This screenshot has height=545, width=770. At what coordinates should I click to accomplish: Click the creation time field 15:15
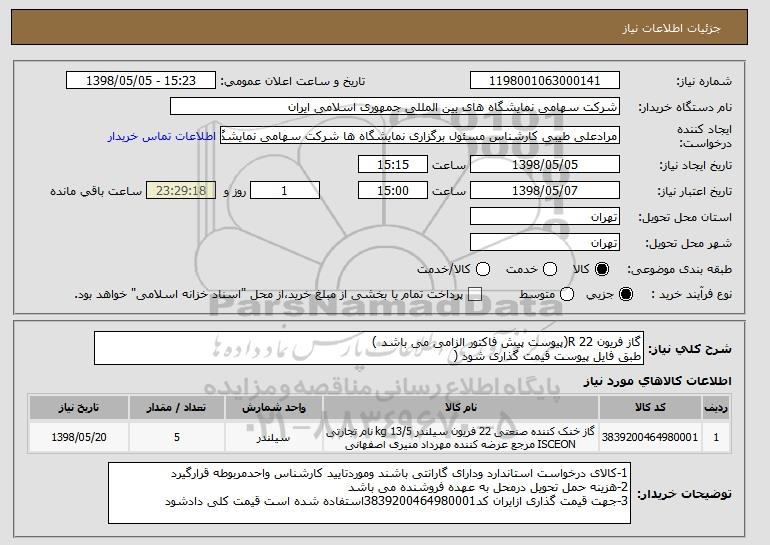[393, 164]
